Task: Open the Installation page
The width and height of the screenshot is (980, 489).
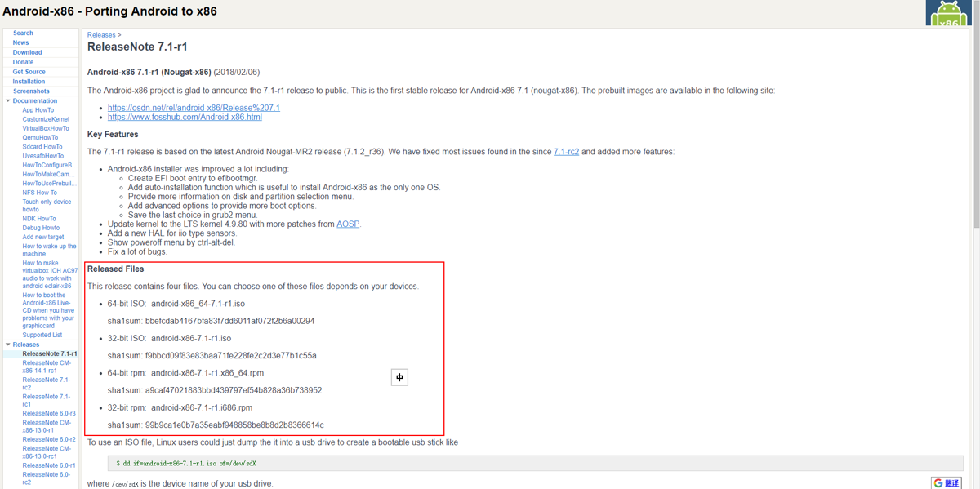Action: tap(29, 82)
